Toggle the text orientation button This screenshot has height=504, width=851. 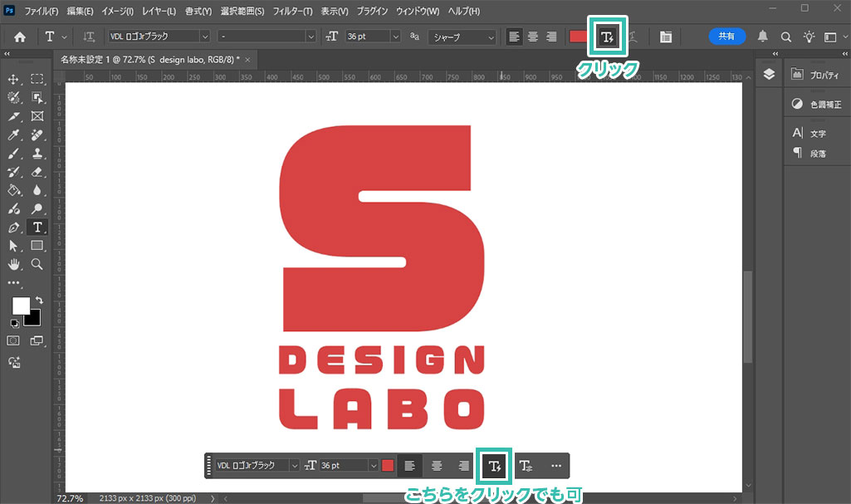click(89, 37)
